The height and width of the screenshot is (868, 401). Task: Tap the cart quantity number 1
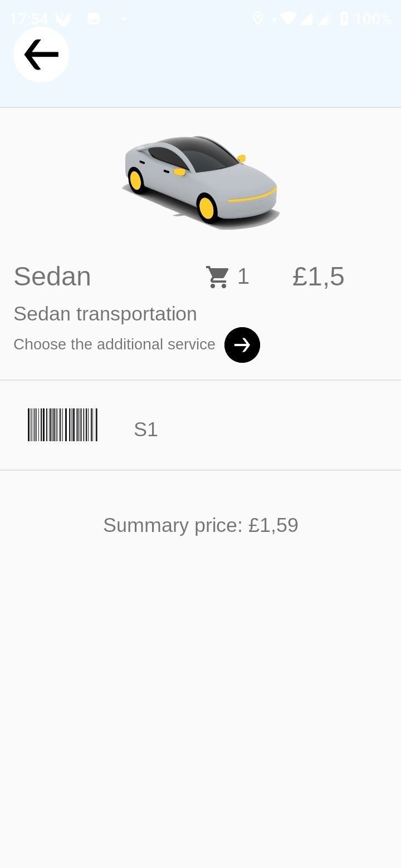click(x=243, y=277)
